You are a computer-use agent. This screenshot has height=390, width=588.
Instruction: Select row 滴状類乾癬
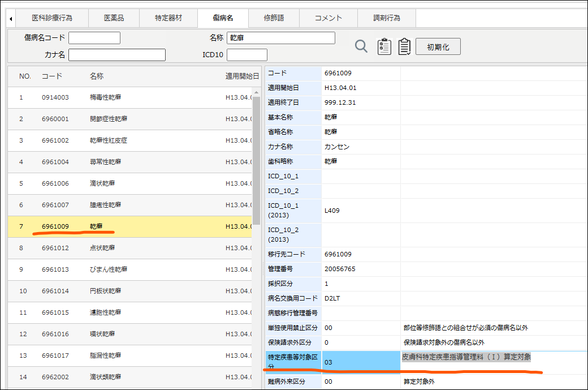(x=130, y=377)
